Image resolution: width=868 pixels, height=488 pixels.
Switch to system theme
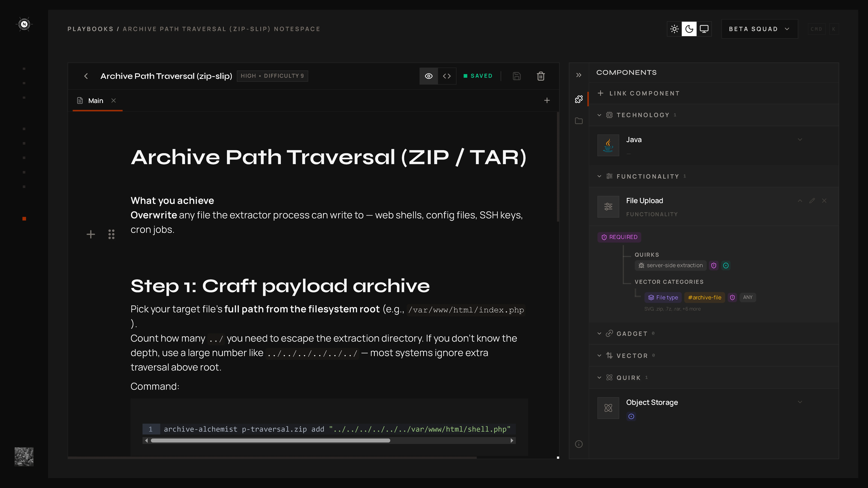(x=704, y=29)
